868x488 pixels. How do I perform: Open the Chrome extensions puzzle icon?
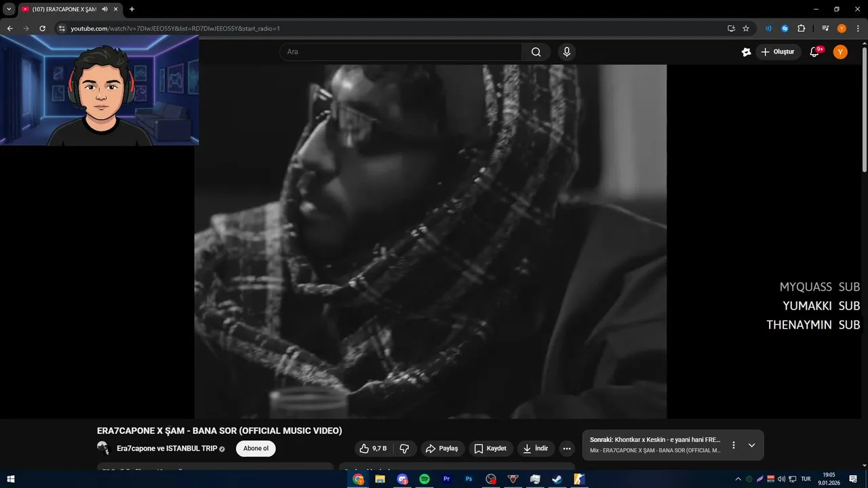pyautogui.click(x=801, y=28)
